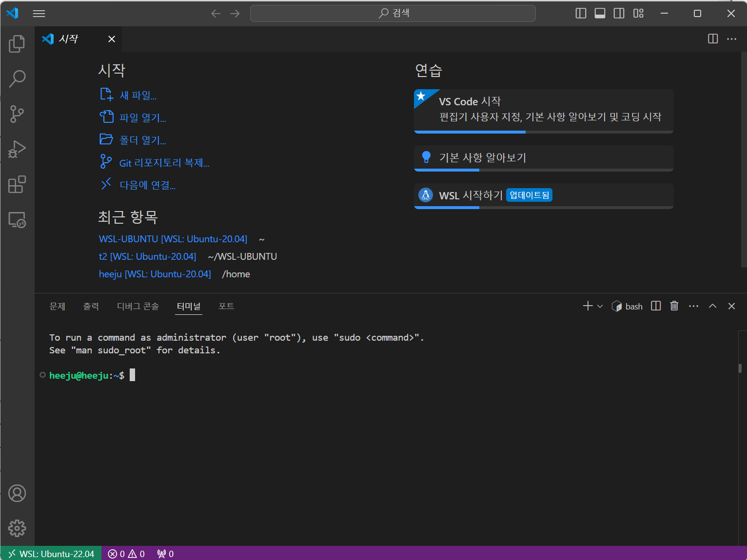
Task: Open terminal panel more actions ellipsis
Action: click(694, 306)
